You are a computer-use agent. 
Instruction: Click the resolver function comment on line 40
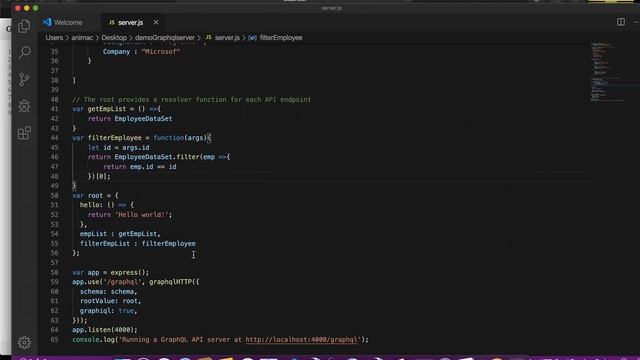click(191, 100)
